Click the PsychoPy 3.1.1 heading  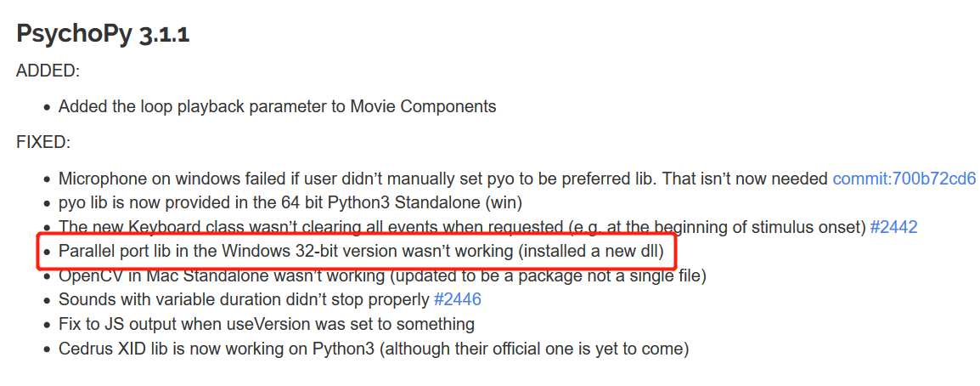(103, 34)
